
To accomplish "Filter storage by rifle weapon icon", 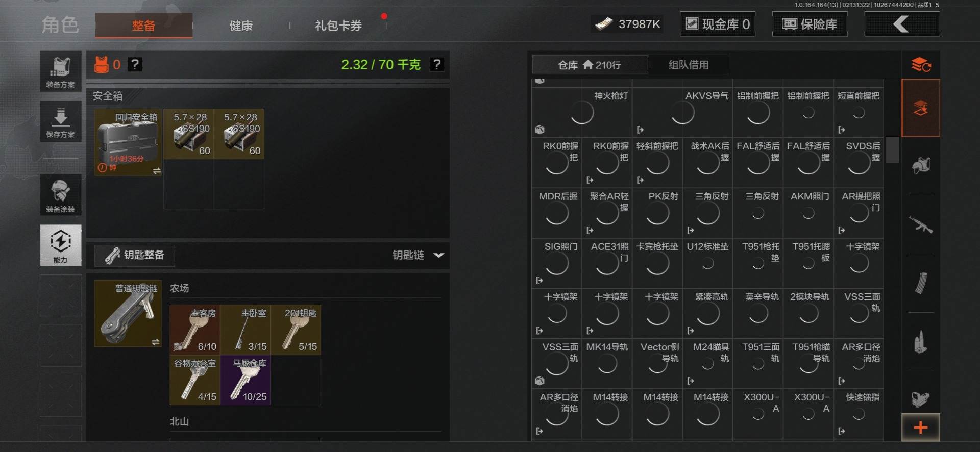I will tap(920, 224).
